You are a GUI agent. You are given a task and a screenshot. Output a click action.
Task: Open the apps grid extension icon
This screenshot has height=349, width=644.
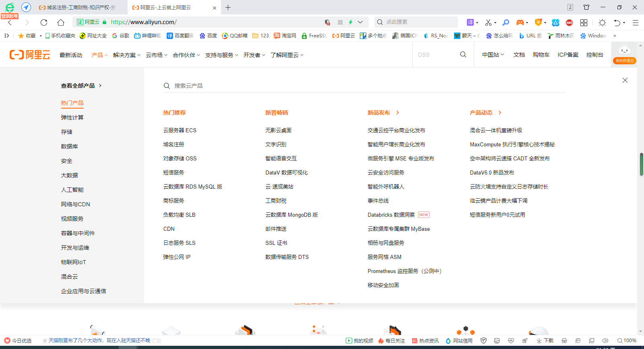[584, 23]
